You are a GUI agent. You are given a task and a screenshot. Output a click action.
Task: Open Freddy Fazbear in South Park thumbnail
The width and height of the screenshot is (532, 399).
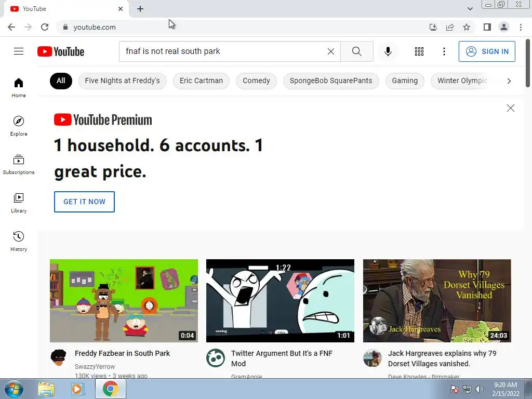(x=124, y=301)
